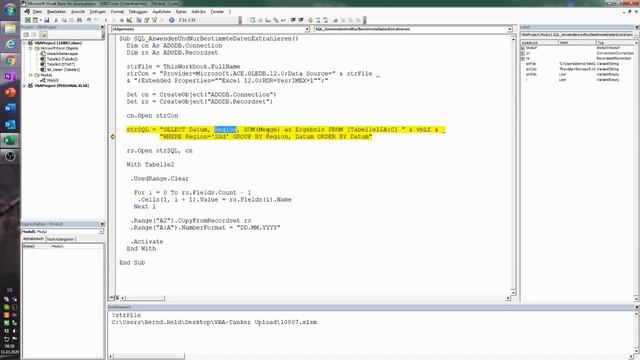Open the procedure dropdown above code
This screenshot has width=640, height=360.
tap(509, 29)
